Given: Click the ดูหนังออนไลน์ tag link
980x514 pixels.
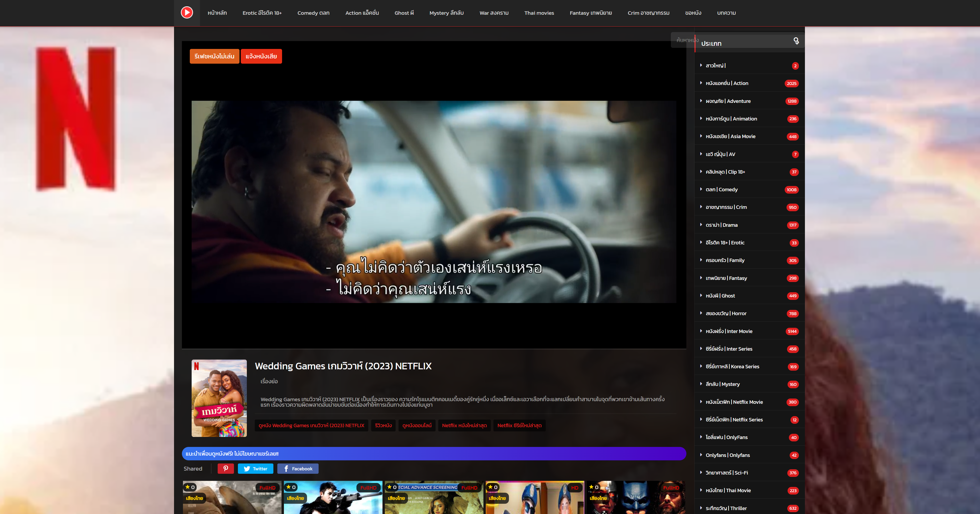Looking at the screenshot, I should [x=417, y=425].
